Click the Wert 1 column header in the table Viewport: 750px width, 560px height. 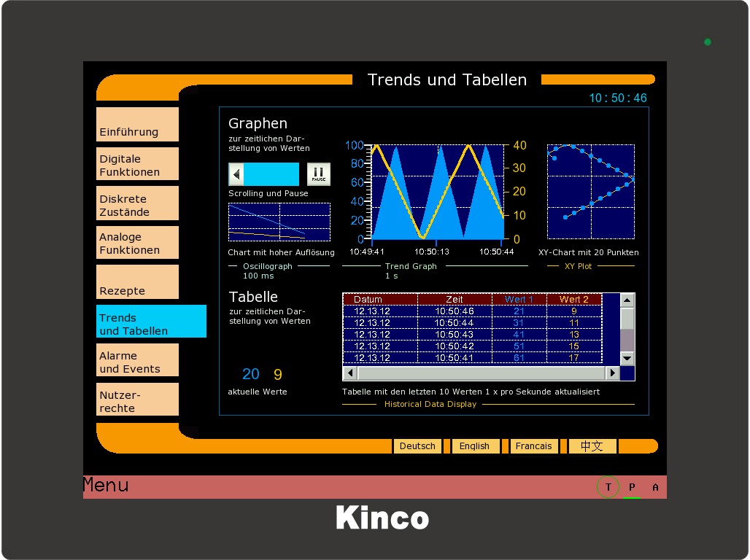click(519, 299)
